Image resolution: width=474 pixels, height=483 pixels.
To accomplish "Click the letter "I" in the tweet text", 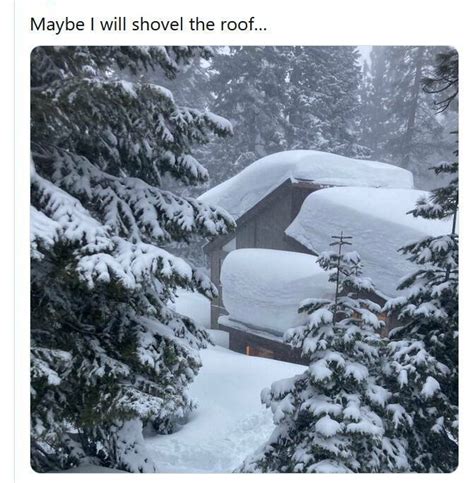I will coord(92,25).
